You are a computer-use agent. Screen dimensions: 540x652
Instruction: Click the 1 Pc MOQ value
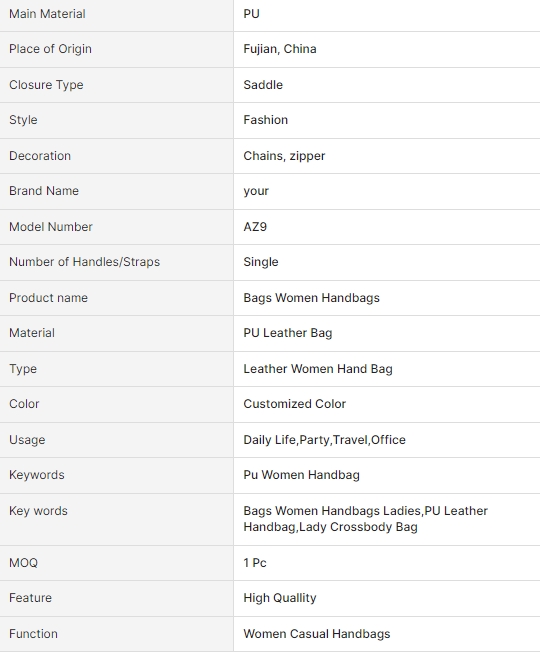pos(255,563)
